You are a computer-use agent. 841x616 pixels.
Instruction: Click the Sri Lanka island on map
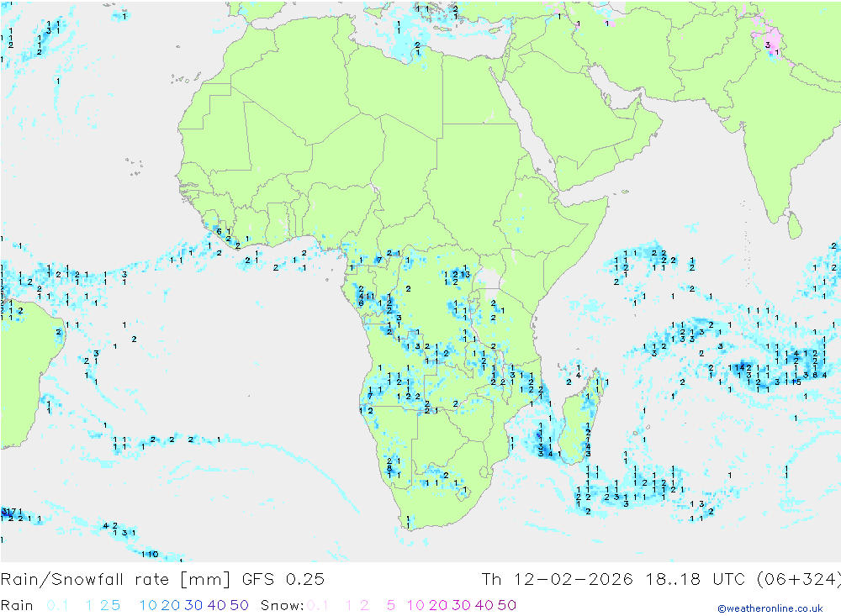coord(795,224)
